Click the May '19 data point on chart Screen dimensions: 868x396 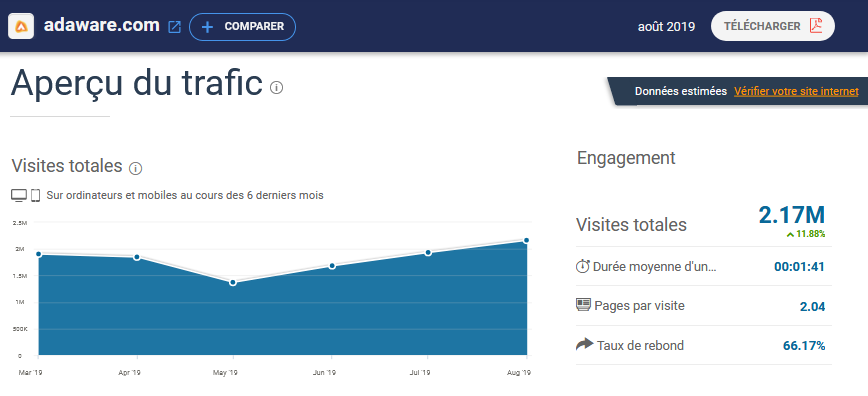pos(233,282)
